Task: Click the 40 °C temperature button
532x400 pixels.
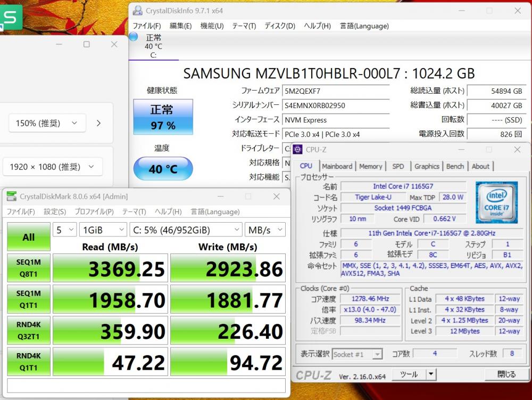Action: pos(163,168)
